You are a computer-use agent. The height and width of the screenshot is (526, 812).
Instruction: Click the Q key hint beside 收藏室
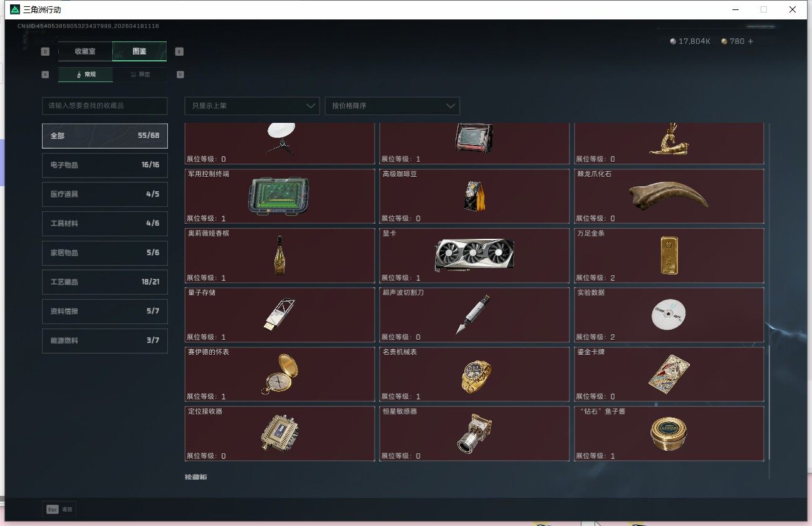pos(45,51)
